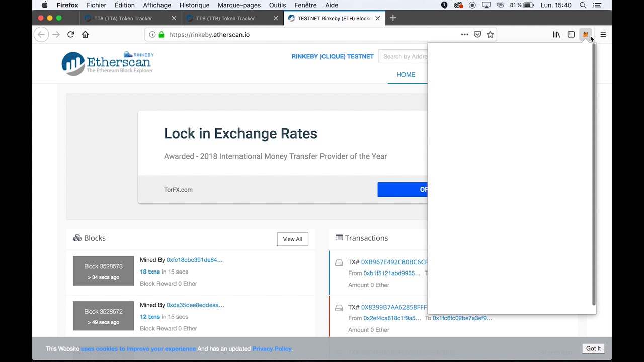The image size is (644, 362).
Task: Click the Search by Address field
Action: click(403, 57)
